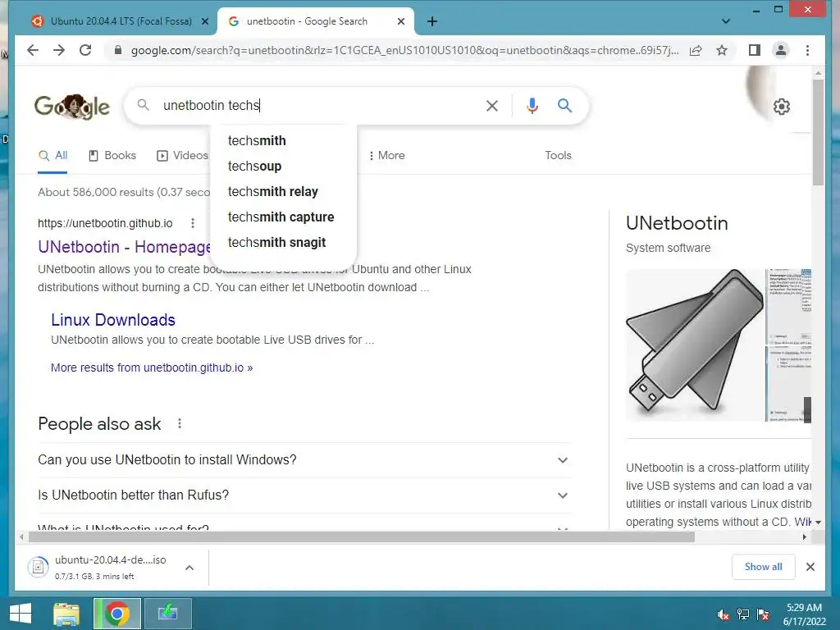View site info via the padlock icon
Screen dimensions: 840x630
pos(118,50)
